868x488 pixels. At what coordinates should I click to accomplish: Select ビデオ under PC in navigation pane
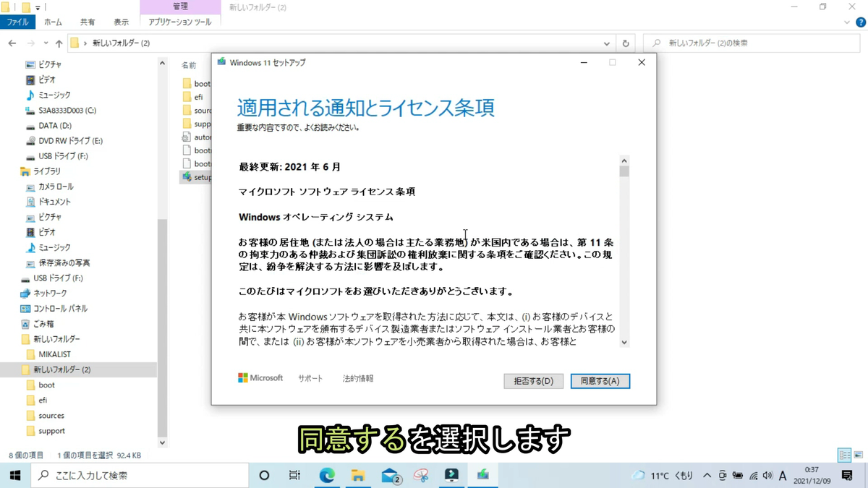pyautogui.click(x=47, y=80)
